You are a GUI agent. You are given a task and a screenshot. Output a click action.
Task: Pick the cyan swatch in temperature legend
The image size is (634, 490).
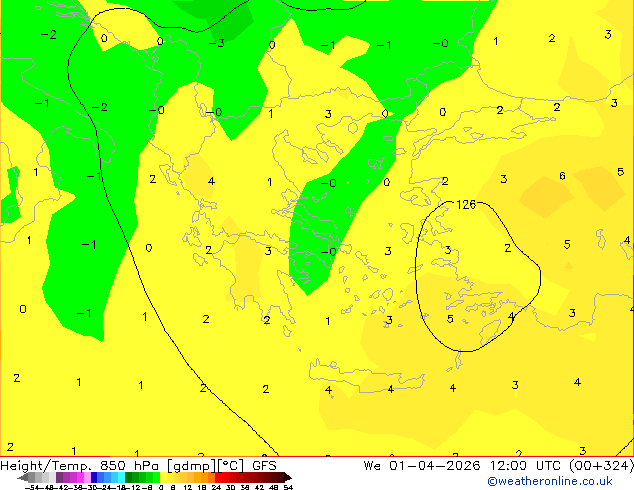click(x=121, y=477)
